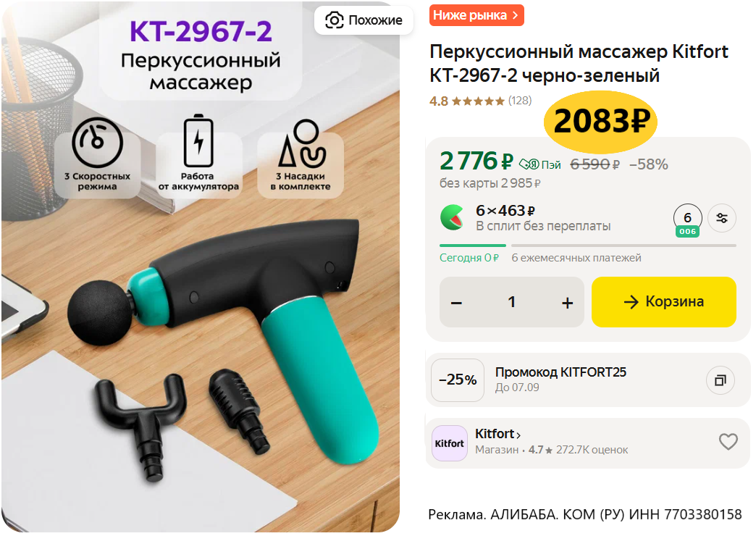This screenshot has height=536, width=756.
Task: Click the camera icon in Похожие button
Action: (x=334, y=20)
